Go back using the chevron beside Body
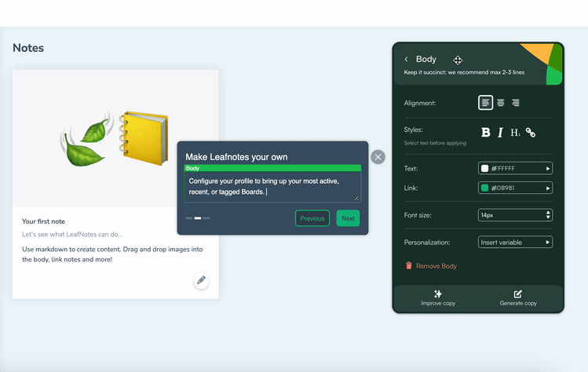Image resolution: width=588 pixels, height=372 pixels. (x=406, y=59)
